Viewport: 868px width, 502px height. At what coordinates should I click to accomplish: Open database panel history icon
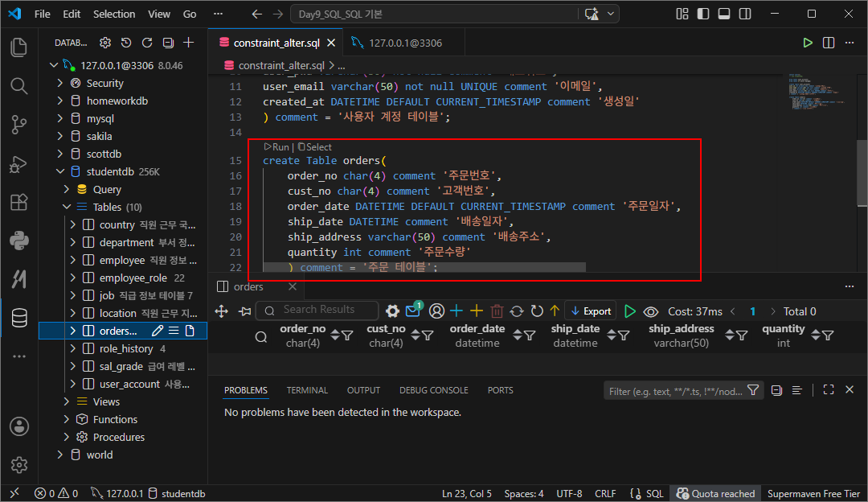pyautogui.click(x=126, y=43)
